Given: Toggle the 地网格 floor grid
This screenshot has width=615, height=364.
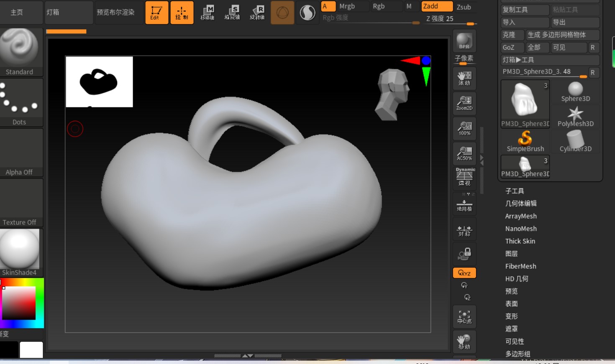Looking at the screenshot, I should tap(464, 204).
